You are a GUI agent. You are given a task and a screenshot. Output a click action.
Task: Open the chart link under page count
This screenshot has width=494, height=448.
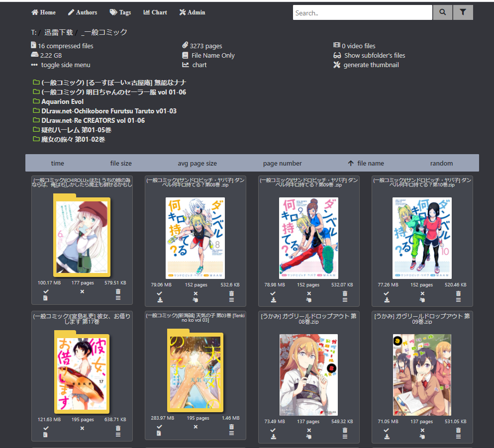[195, 65]
